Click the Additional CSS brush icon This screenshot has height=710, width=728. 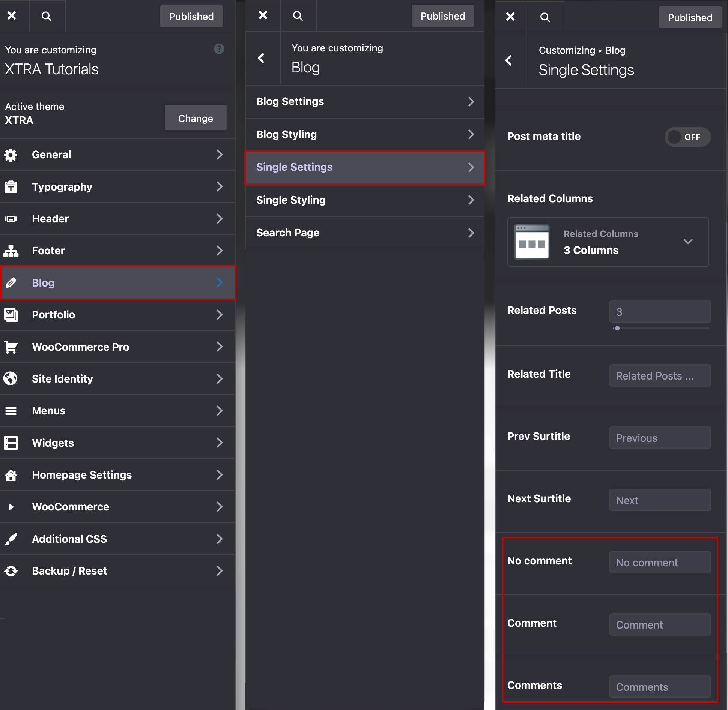tap(11, 539)
